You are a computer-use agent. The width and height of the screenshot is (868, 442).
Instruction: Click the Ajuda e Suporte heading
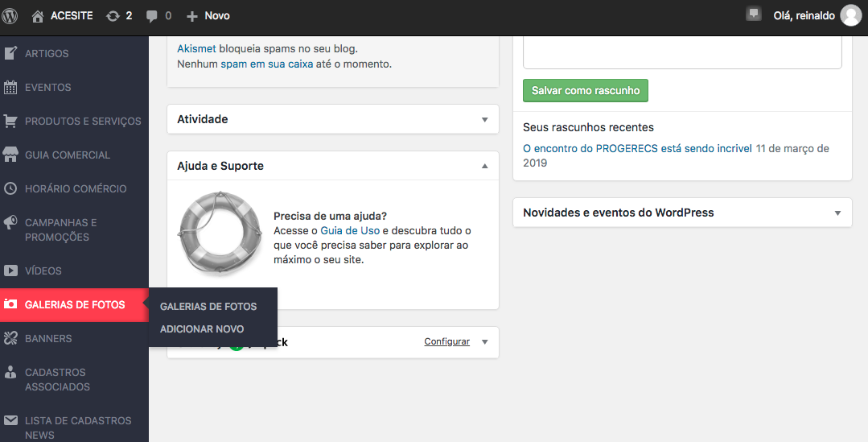tap(220, 166)
